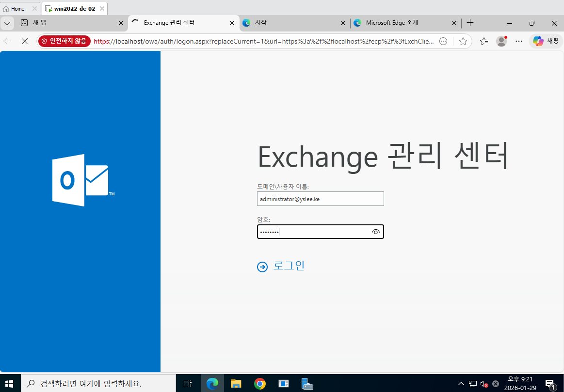Switch to win2022-dc-02 VM tab
564x392 pixels.
click(75, 9)
